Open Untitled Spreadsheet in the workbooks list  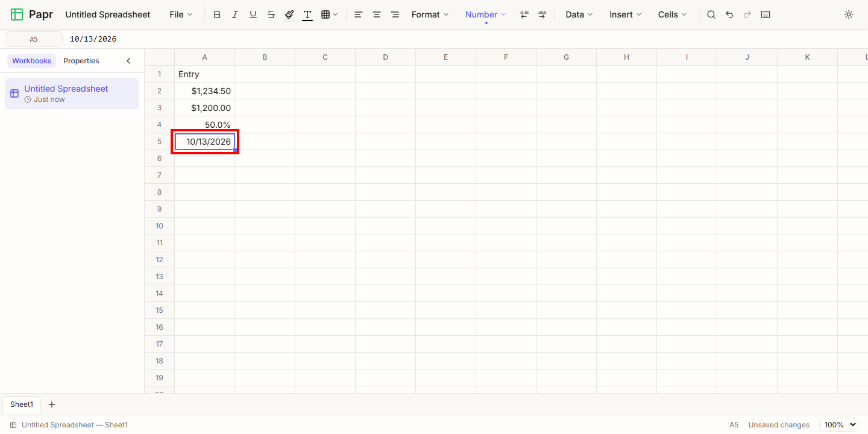click(72, 93)
